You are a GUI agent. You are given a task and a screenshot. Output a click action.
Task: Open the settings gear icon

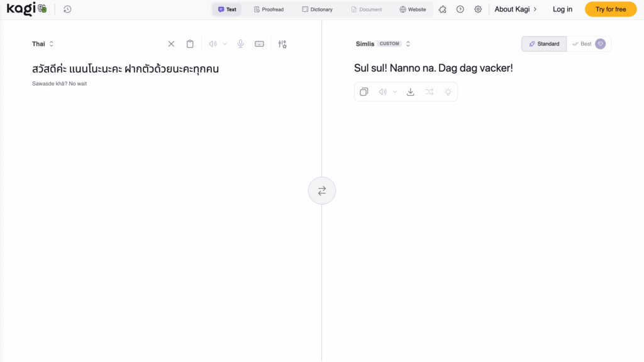(478, 9)
